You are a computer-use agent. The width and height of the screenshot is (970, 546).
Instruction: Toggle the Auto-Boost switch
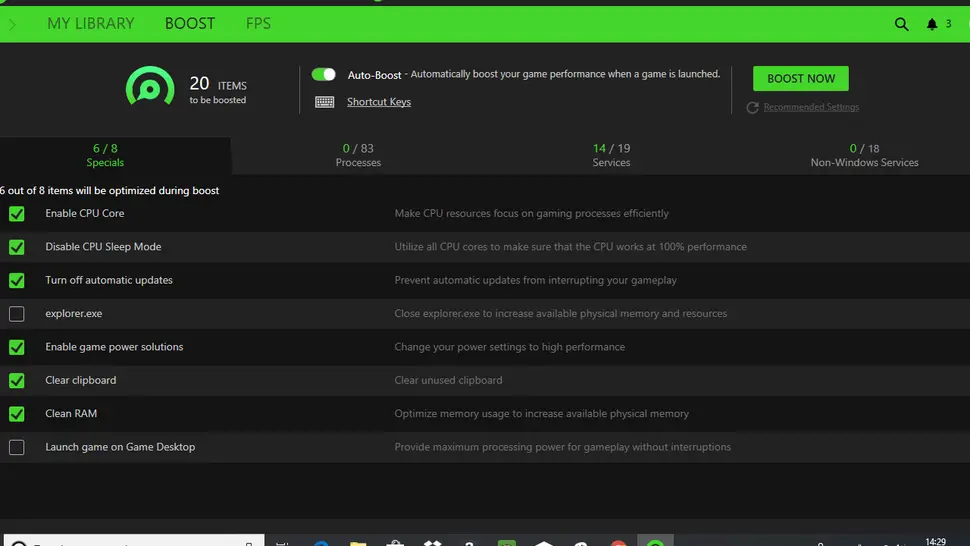[323, 74]
